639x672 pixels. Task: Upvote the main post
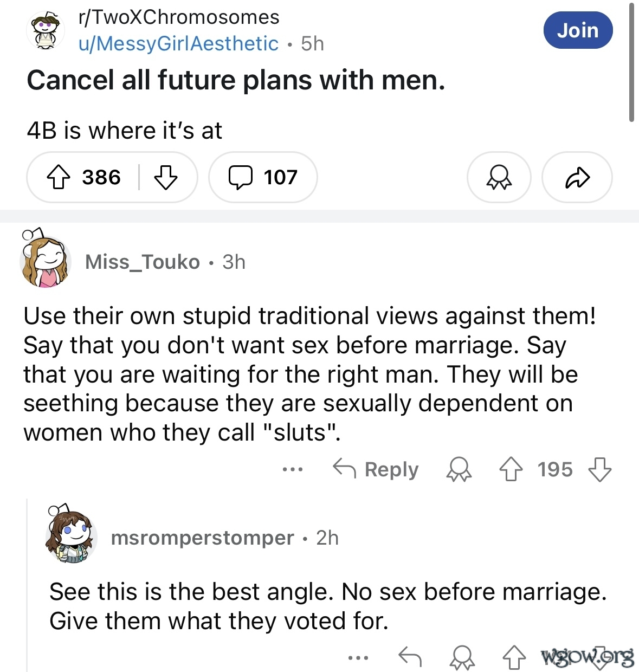(x=59, y=177)
